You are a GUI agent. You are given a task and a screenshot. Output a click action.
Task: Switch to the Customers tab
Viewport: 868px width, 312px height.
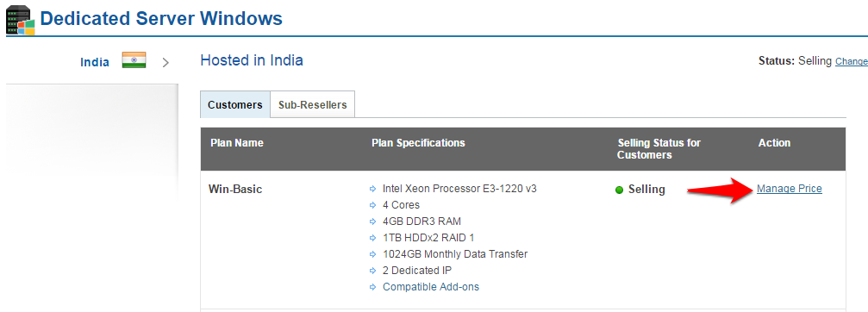(235, 104)
